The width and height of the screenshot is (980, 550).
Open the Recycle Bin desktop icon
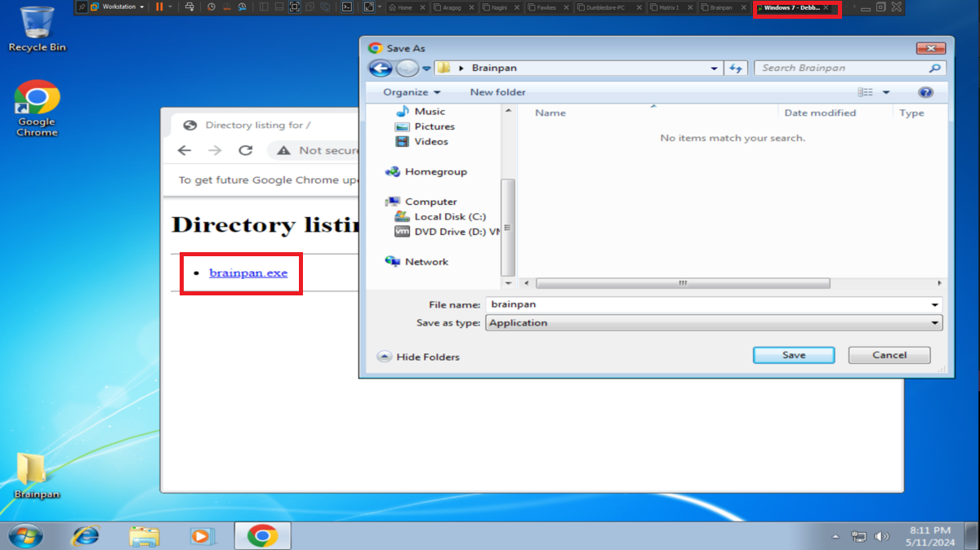pyautogui.click(x=37, y=29)
